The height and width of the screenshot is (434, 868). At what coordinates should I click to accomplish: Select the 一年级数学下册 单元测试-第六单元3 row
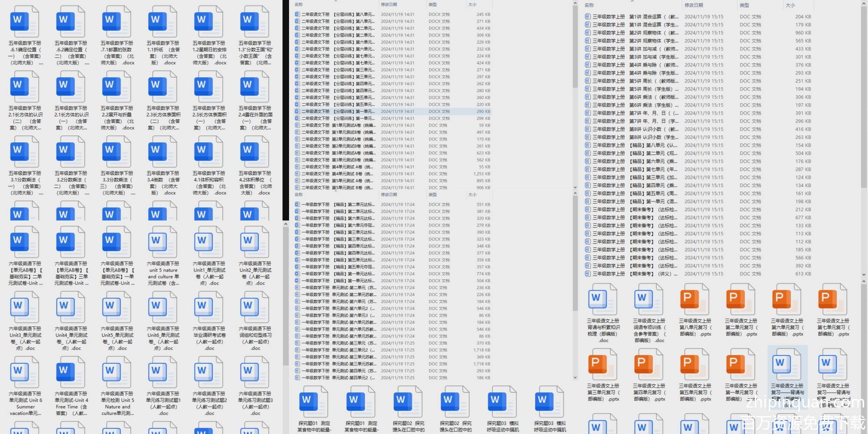[339, 316]
